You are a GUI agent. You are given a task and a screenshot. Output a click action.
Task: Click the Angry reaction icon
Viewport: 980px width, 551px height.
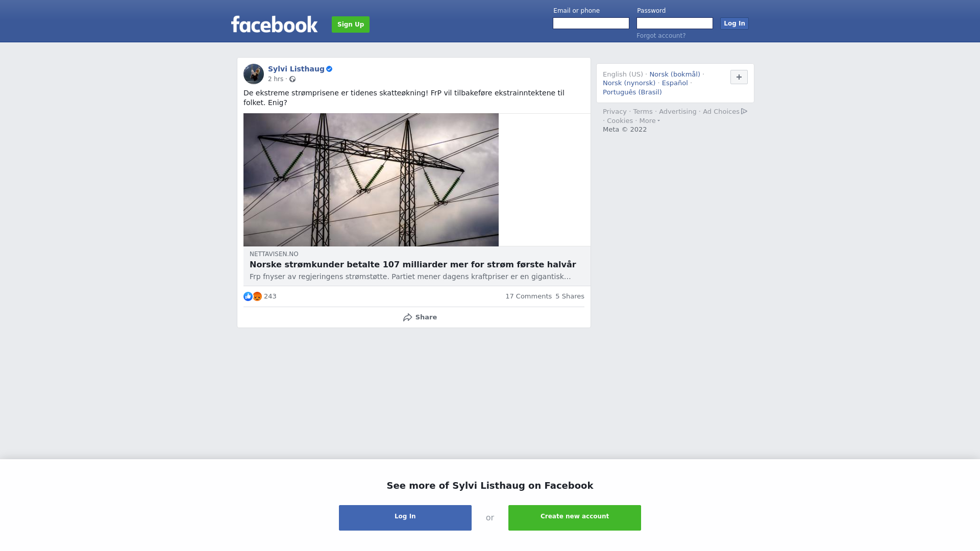[x=257, y=296]
